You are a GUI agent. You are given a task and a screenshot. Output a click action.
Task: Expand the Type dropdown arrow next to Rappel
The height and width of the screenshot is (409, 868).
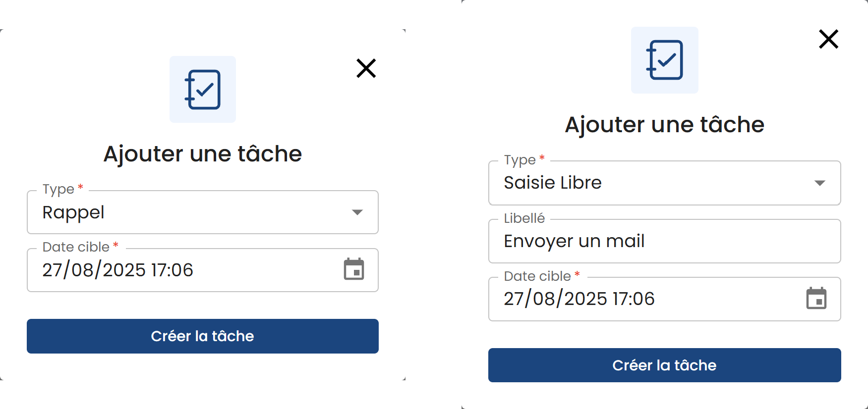[x=357, y=212]
